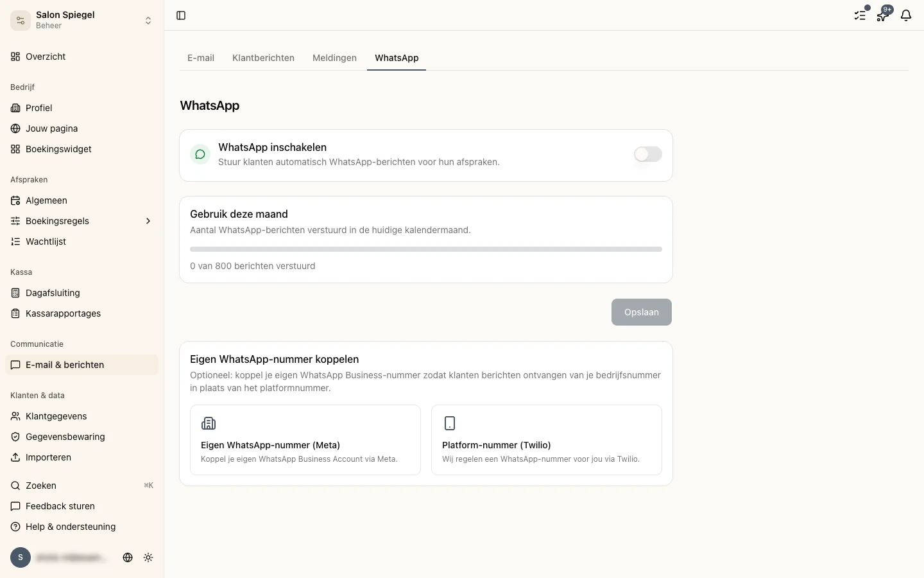Open language selector globe icon
This screenshot has height=578, width=924.
tap(128, 557)
